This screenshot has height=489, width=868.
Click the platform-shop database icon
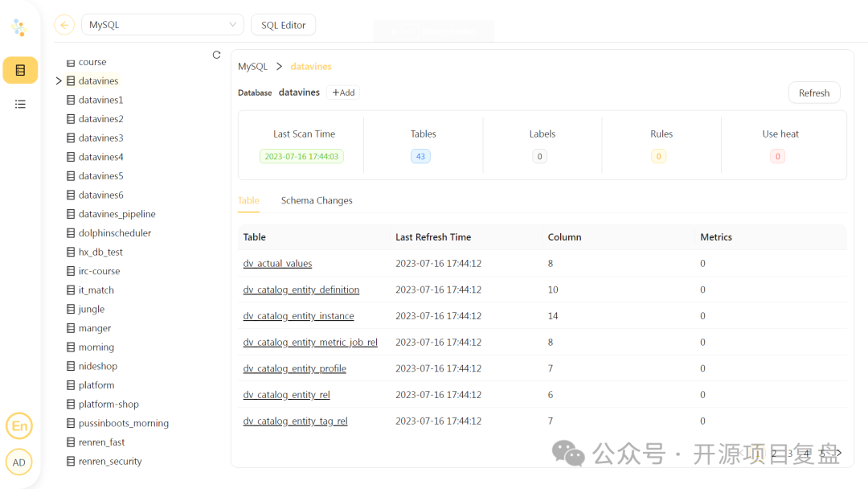(71, 405)
